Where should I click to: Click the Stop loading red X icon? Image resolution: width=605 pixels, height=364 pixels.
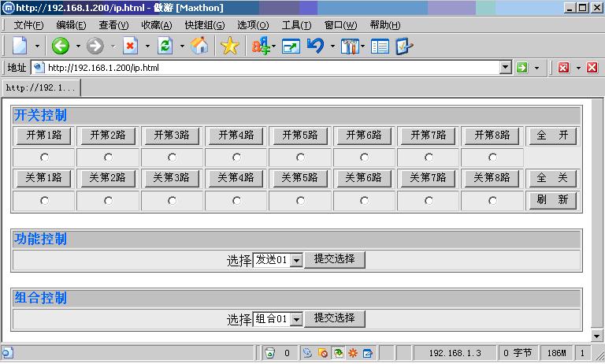[x=130, y=46]
